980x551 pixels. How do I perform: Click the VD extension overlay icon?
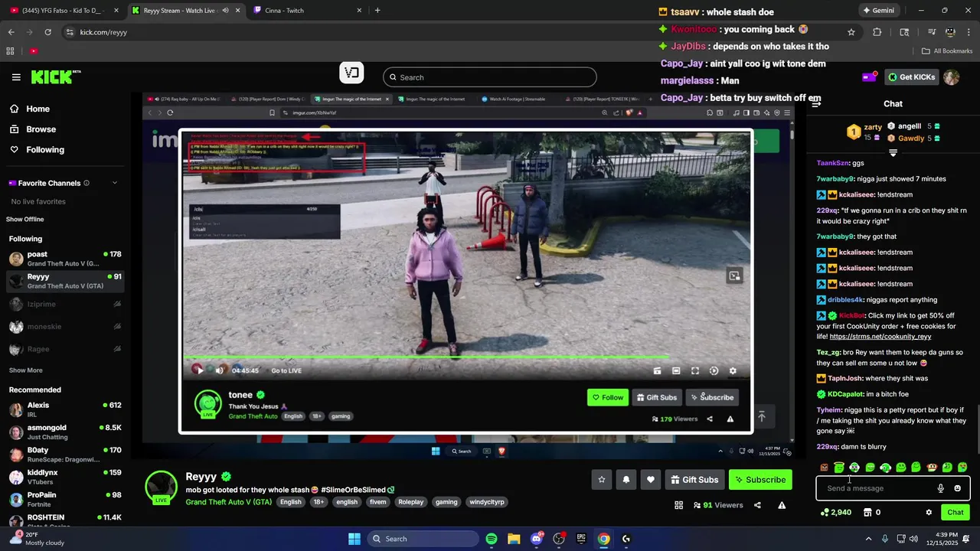[x=351, y=73]
